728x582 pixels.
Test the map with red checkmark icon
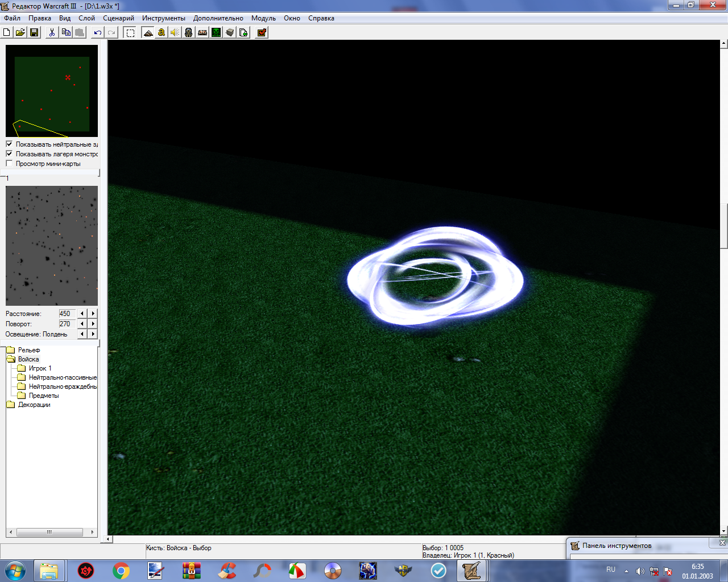click(262, 32)
